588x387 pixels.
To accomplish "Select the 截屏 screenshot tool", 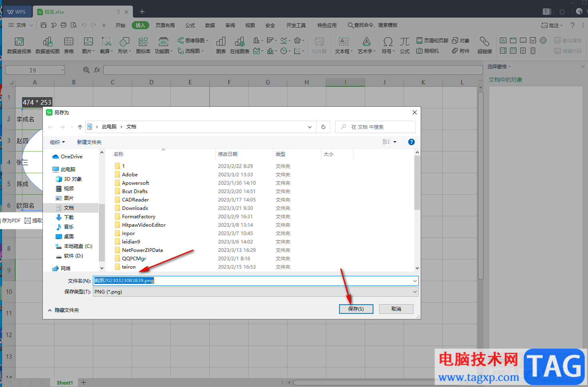I will pos(106,42).
